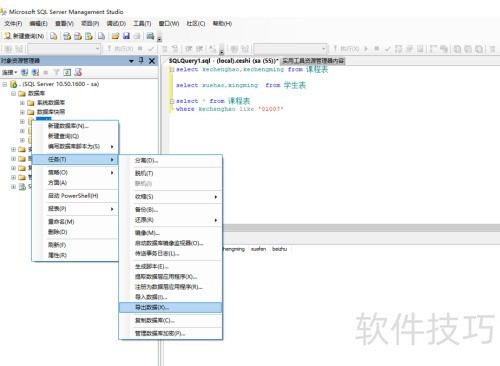This screenshot has height=366, width=500.
Task: Click the debug play arrow on right toolbar
Action: [366, 49]
